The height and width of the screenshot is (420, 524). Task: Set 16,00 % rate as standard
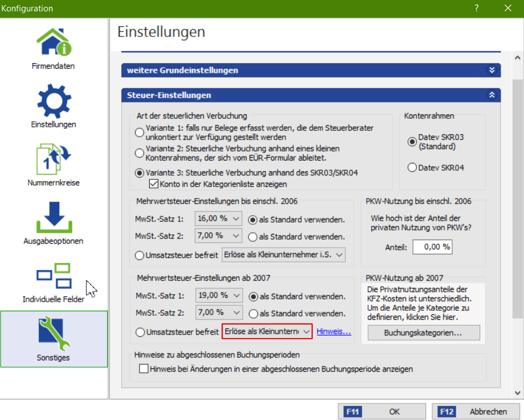253,220
